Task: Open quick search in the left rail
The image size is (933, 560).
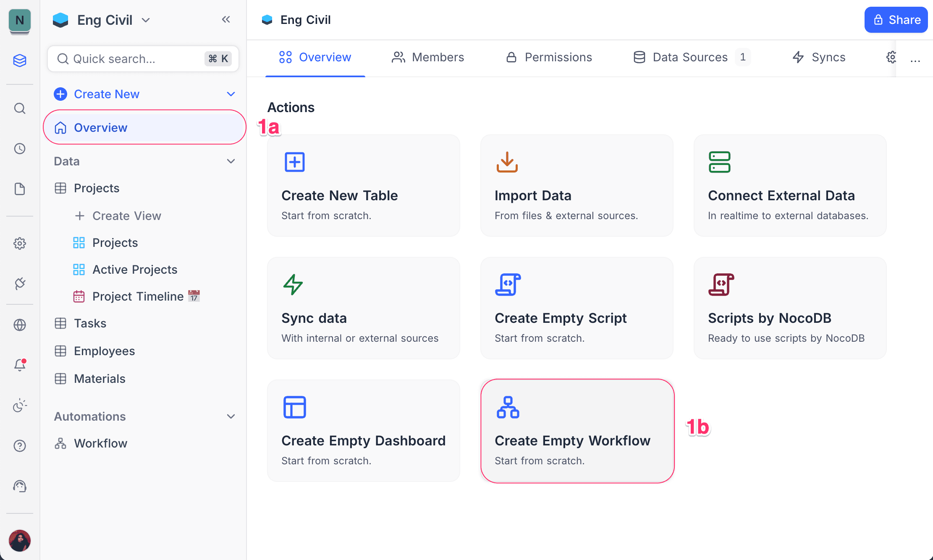Action: click(x=20, y=108)
